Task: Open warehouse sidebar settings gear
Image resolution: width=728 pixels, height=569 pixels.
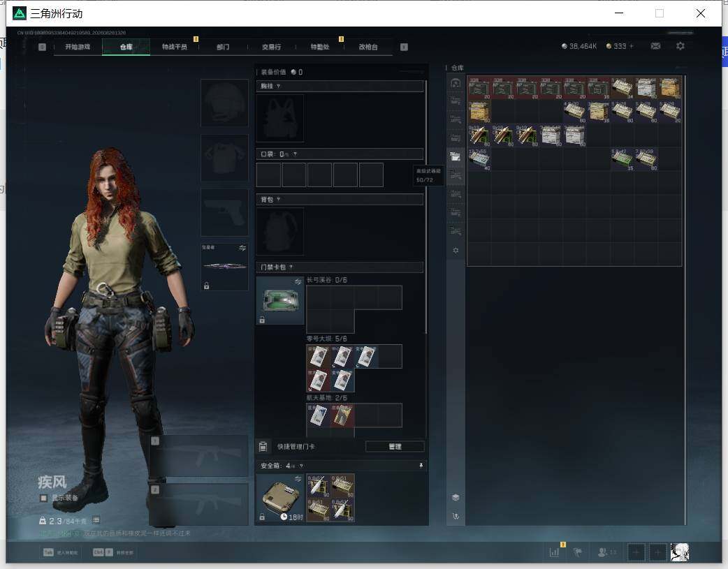Action: (456, 251)
